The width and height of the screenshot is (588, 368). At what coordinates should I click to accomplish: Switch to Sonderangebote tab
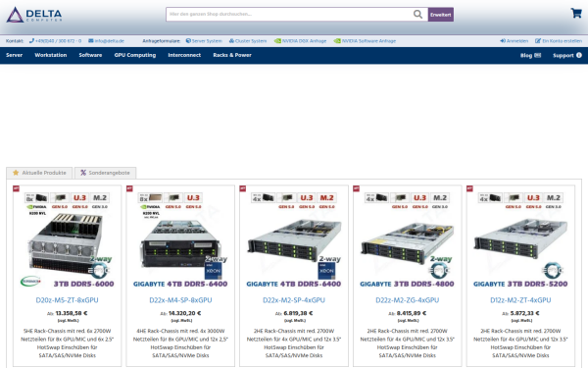click(x=106, y=173)
